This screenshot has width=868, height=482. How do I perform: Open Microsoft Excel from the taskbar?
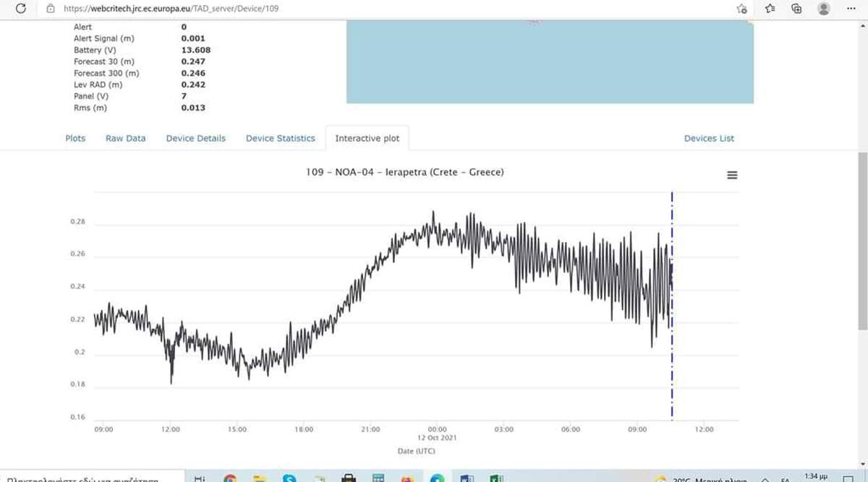point(496,478)
